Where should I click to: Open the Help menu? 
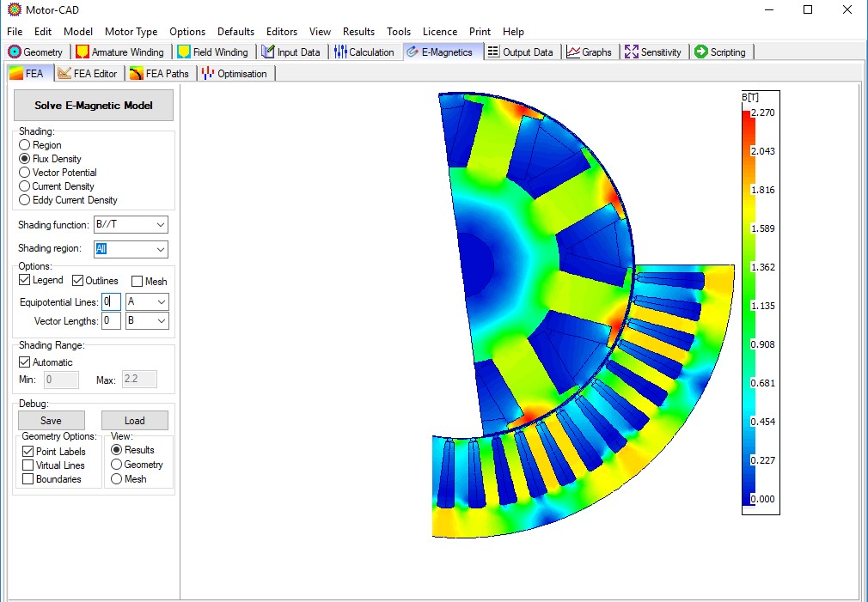[513, 32]
